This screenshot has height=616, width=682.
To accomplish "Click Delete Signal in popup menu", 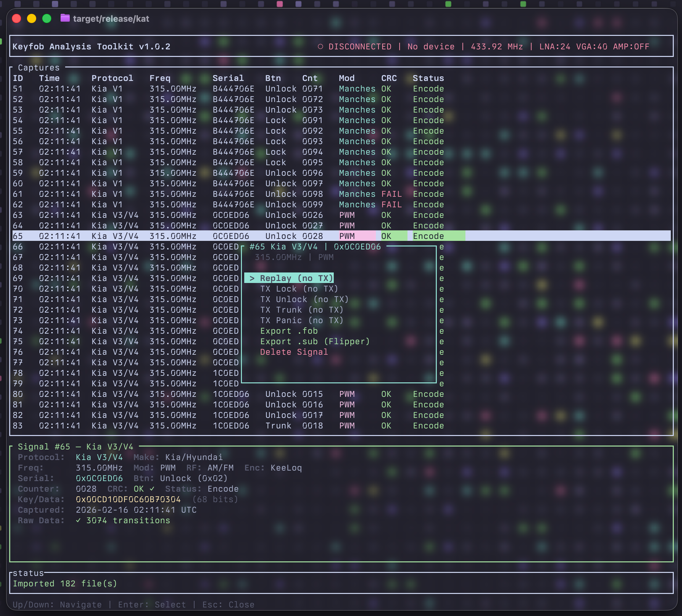I will tap(294, 352).
